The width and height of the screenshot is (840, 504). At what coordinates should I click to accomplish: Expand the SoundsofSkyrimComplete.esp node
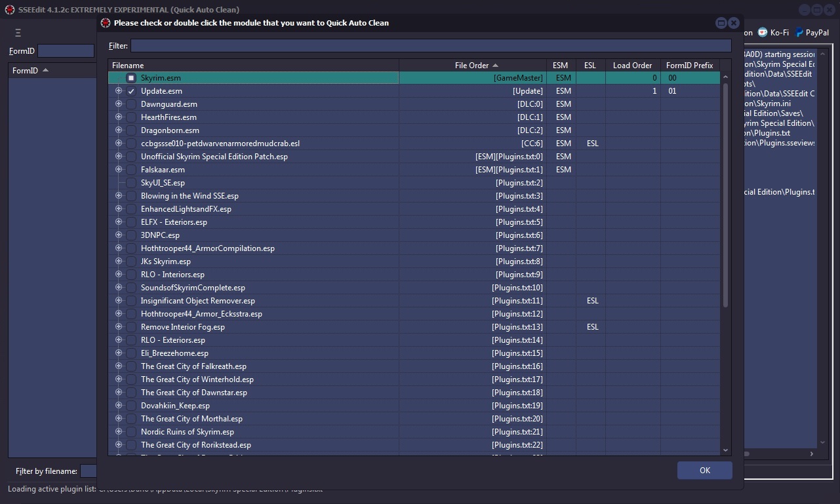[x=119, y=288]
